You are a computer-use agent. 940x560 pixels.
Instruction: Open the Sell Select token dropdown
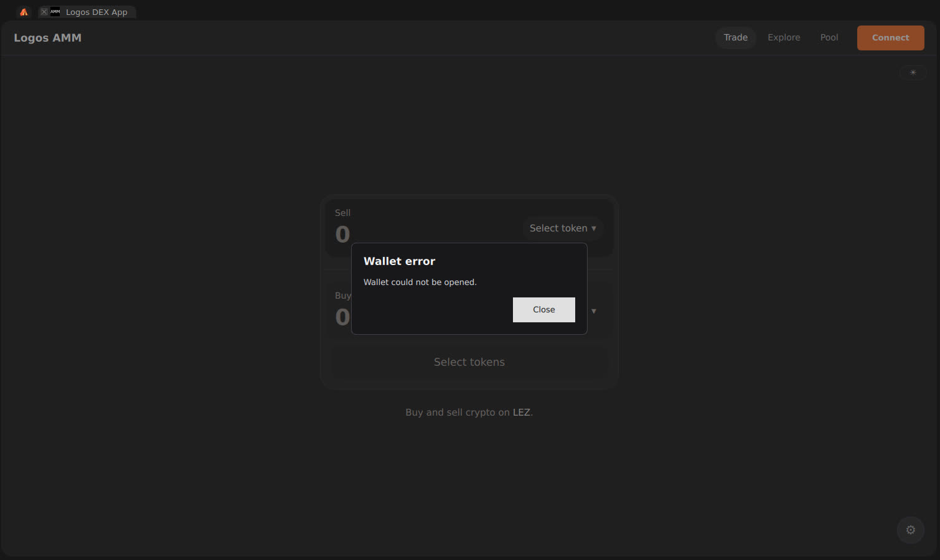click(x=562, y=228)
